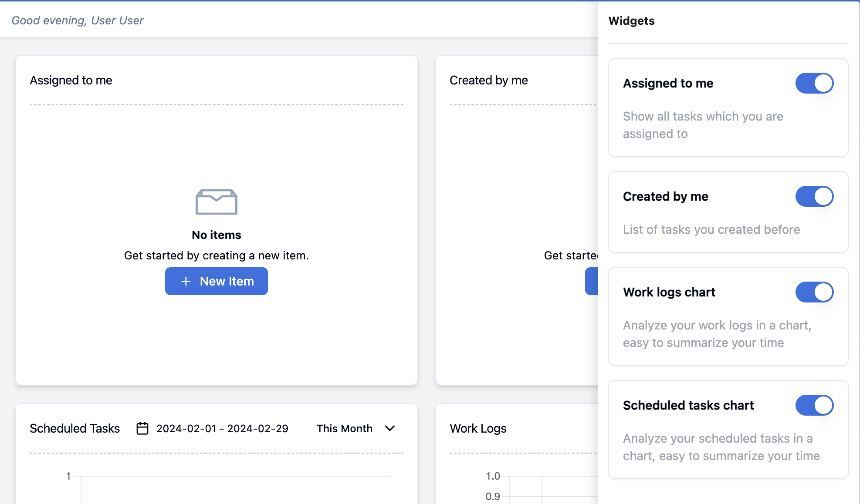This screenshot has width=860, height=504.
Task: Click the date range 2024-02-01 - 2024-02-29
Action: click(222, 428)
